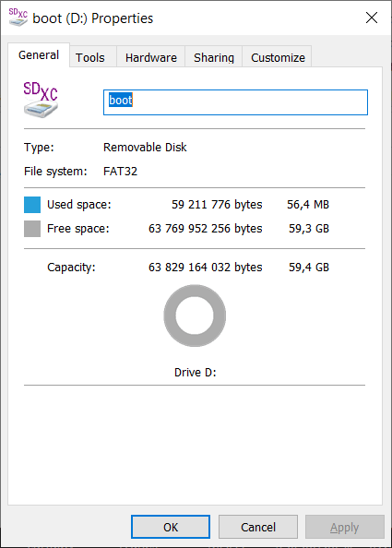The image size is (392, 548).
Task: Click the gray Free space color swatch
Action: tap(32, 229)
